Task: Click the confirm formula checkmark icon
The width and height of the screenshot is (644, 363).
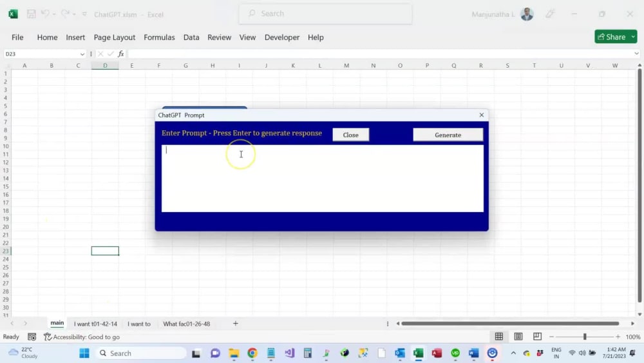Action: [x=111, y=54]
